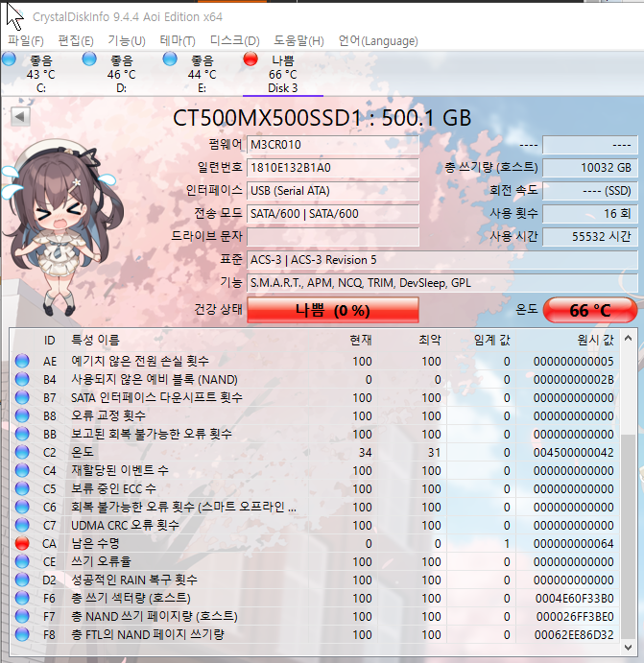Click the blue status orb for E:
The width and height of the screenshot is (644, 663).
[x=170, y=59]
